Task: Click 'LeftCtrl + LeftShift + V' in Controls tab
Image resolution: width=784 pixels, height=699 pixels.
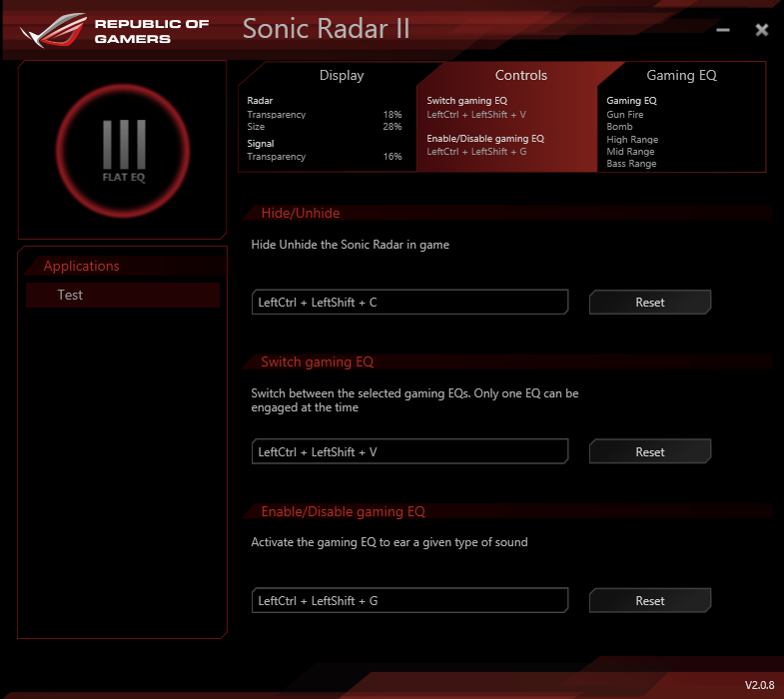Action: (476, 115)
